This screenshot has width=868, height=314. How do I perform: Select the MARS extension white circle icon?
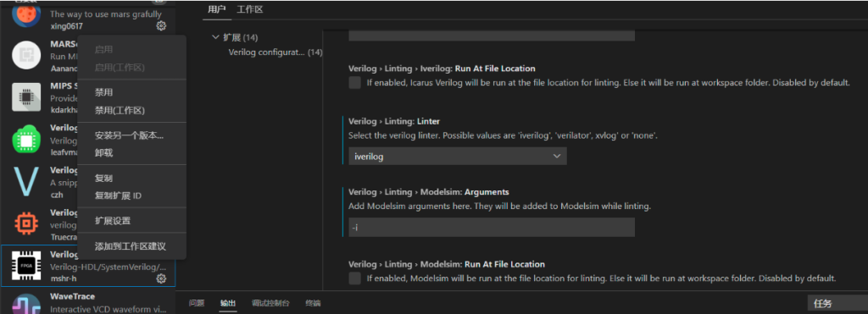coord(26,55)
